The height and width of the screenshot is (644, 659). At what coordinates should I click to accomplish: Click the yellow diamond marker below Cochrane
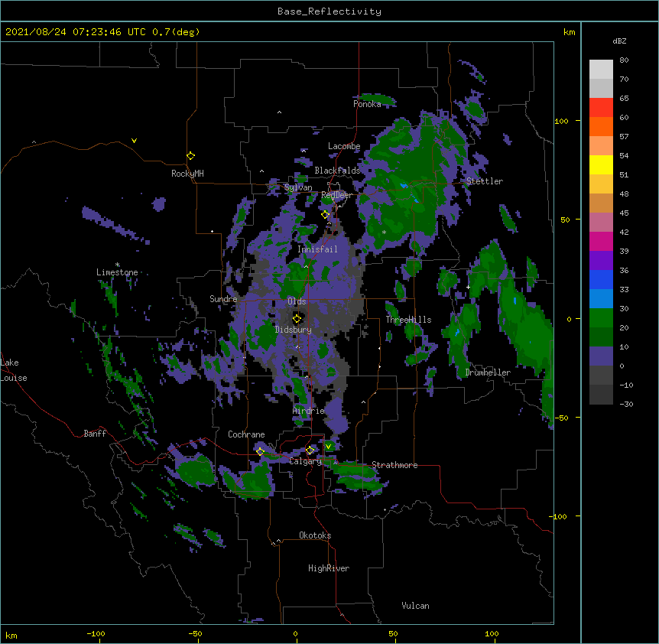260,451
